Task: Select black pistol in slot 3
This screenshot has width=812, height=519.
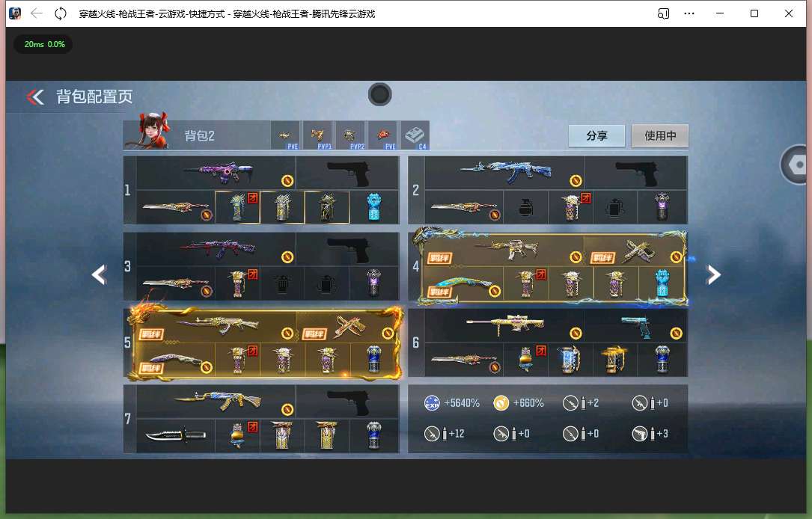Action: point(348,250)
